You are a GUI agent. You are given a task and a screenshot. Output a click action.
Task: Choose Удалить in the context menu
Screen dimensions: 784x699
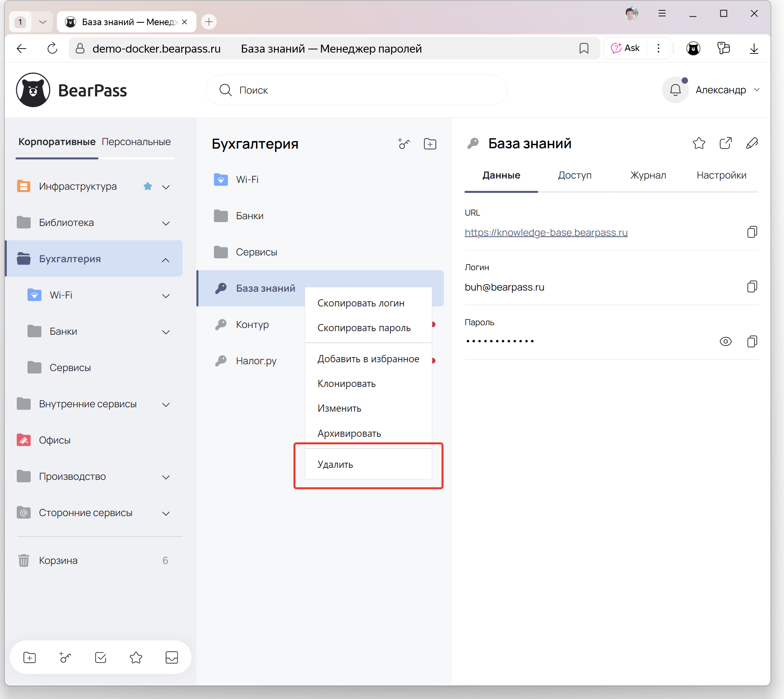[335, 464]
